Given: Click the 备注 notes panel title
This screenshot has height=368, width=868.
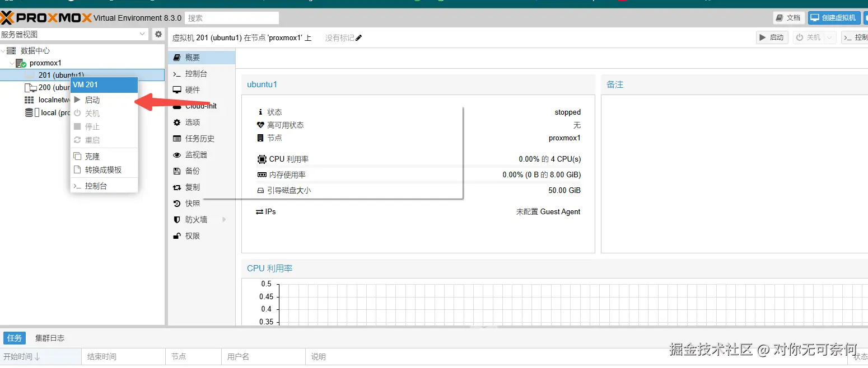Looking at the screenshot, I should click(x=615, y=84).
